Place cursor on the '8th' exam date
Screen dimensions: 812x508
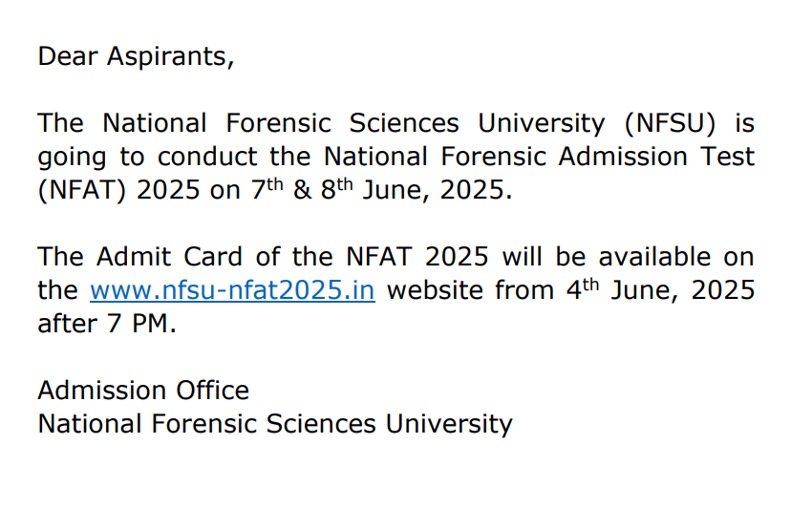336,189
